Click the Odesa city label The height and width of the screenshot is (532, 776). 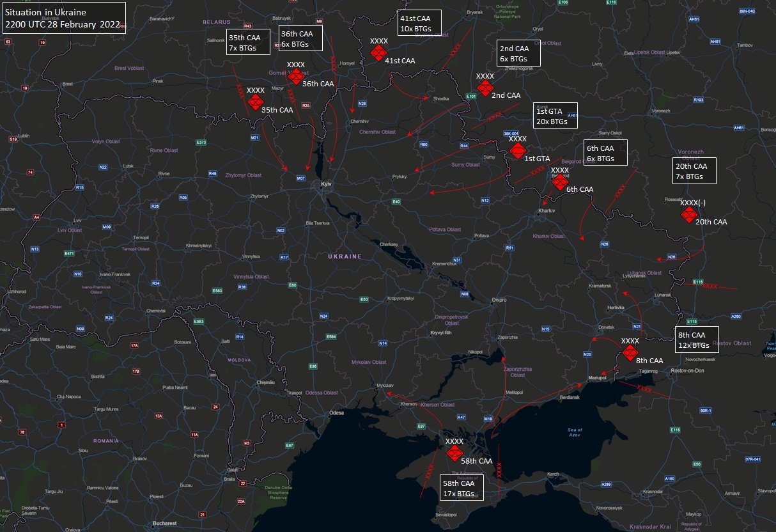pyautogui.click(x=336, y=413)
